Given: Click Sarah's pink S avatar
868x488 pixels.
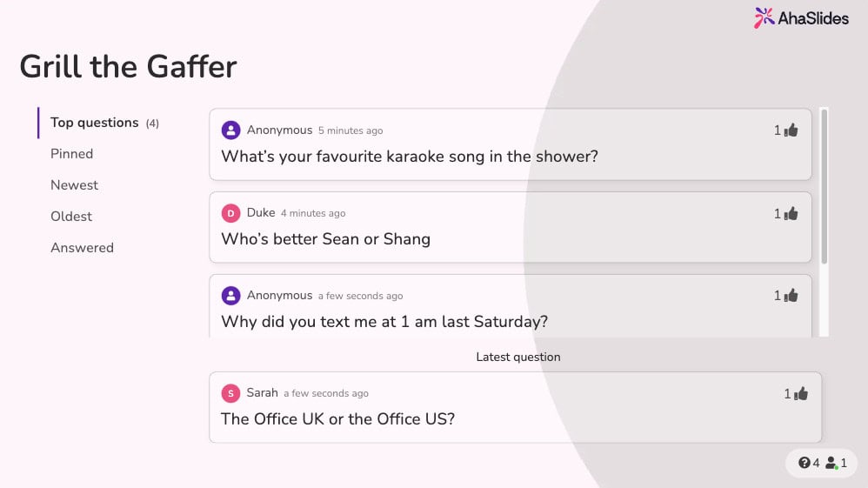Looking at the screenshot, I should coord(230,393).
